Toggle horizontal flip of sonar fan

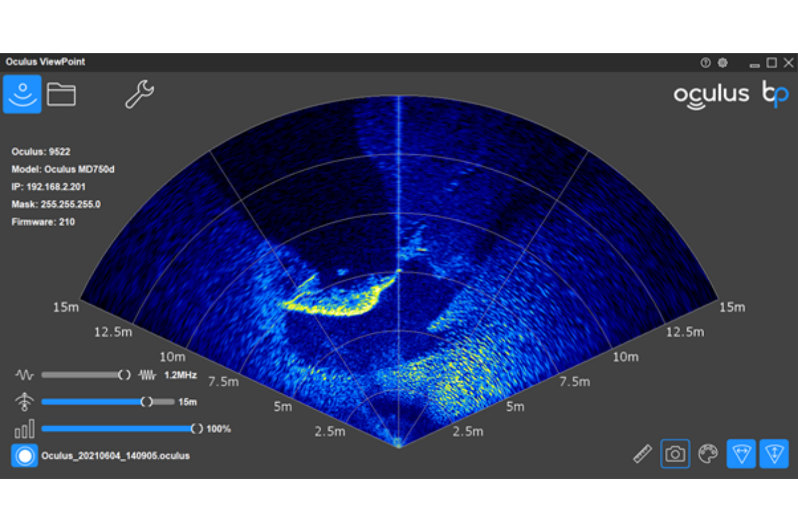tap(741, 454)
